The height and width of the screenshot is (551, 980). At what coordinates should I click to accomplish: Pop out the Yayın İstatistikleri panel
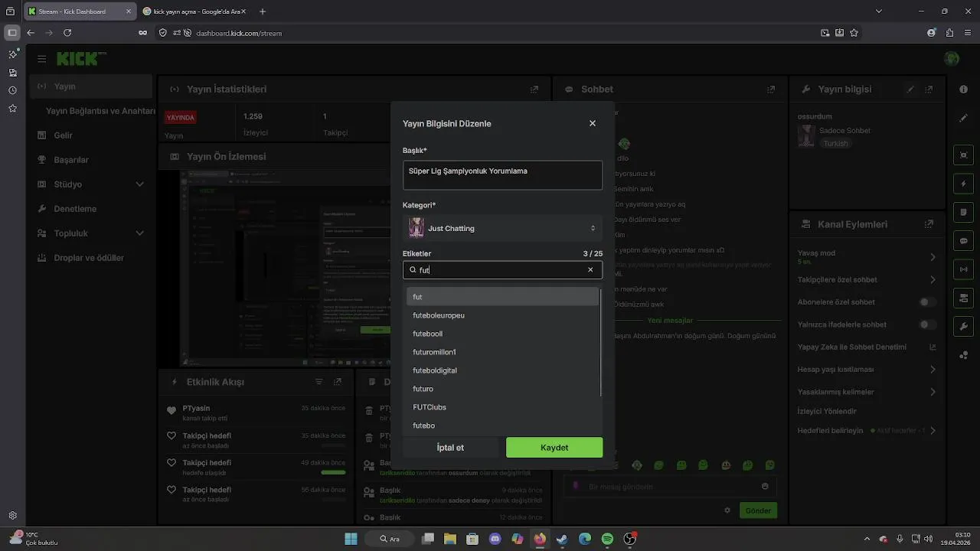tap(534, 90)
